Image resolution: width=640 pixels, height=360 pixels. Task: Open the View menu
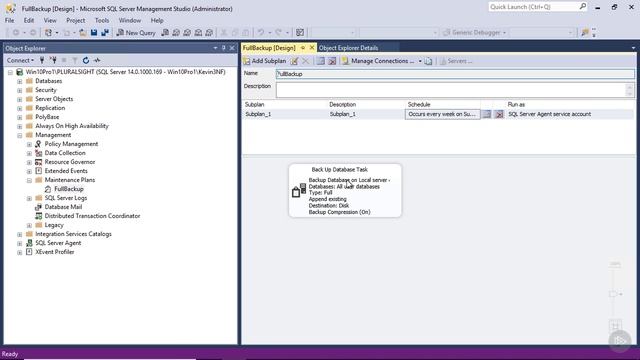[50, 20]
